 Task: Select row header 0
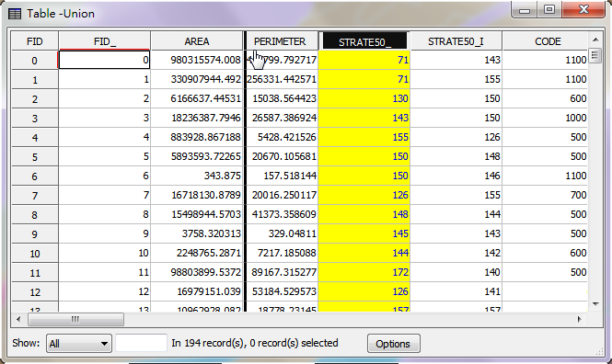pos(35,61)
